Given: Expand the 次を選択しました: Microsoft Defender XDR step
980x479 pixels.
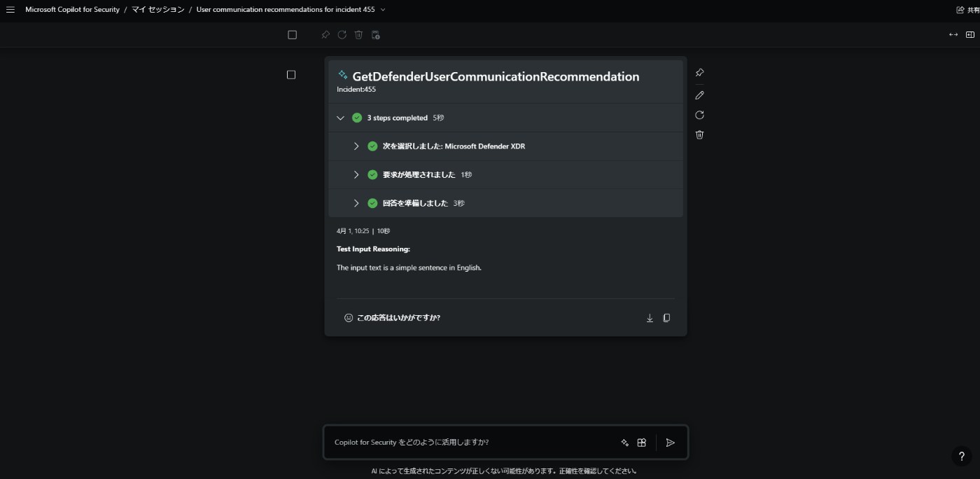Looking at the screenshot, I should (x=356, y=146).
